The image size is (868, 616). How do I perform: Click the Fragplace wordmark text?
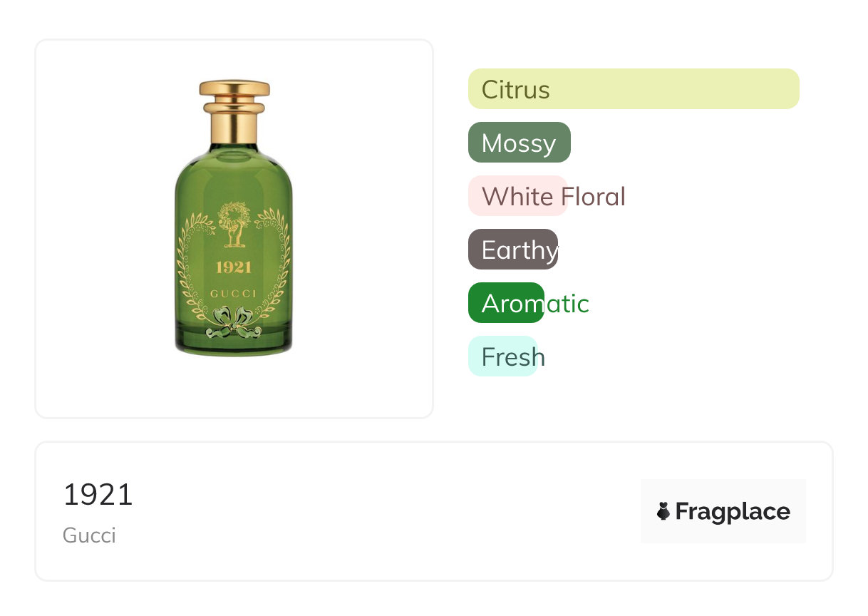coord(733,511)
